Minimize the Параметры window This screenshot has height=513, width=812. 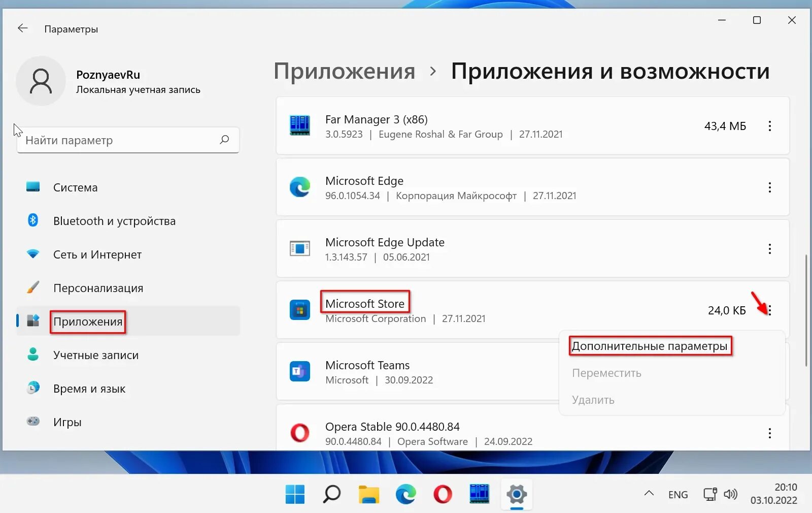click(722, 20)
